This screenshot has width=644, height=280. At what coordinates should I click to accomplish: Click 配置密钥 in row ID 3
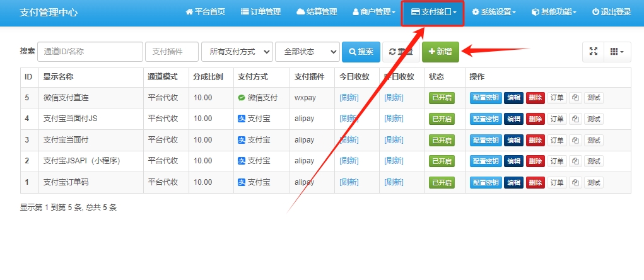click(x=486, y=140)
